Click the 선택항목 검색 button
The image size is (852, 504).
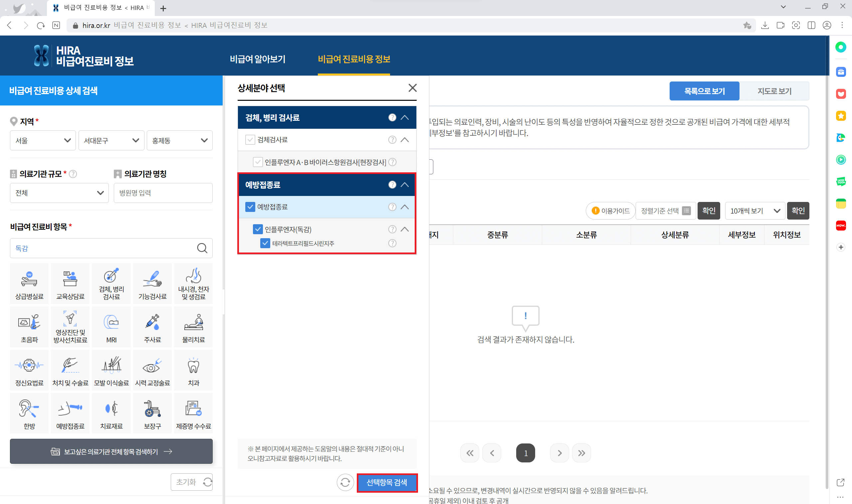387,483
